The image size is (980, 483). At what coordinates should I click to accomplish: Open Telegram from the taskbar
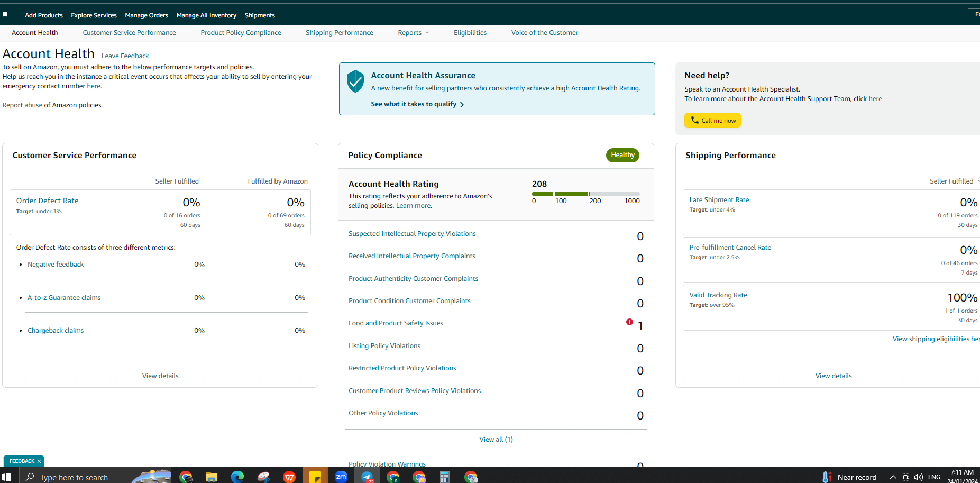(x=367, y=477)
